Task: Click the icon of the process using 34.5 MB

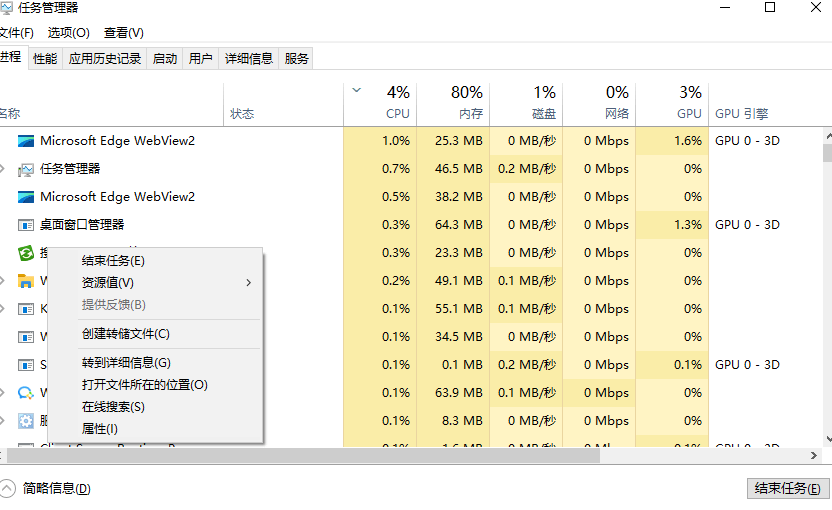Action: point(25,337)
